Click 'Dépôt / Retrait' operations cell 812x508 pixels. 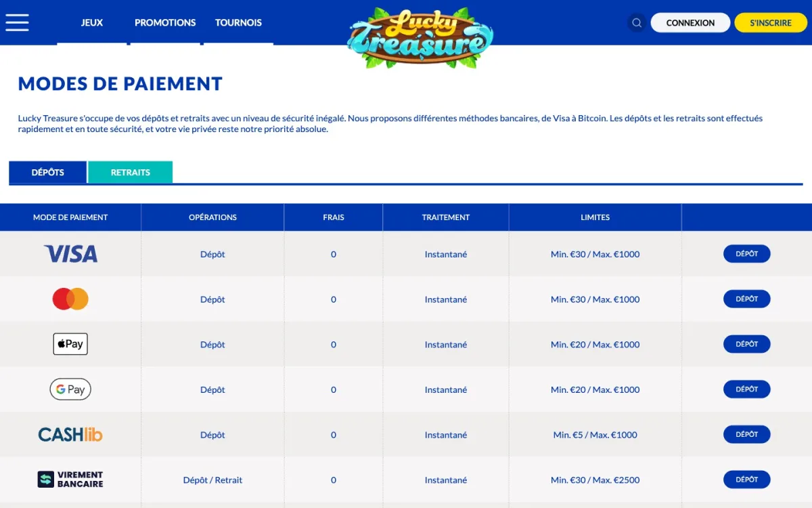click(212, 480)
